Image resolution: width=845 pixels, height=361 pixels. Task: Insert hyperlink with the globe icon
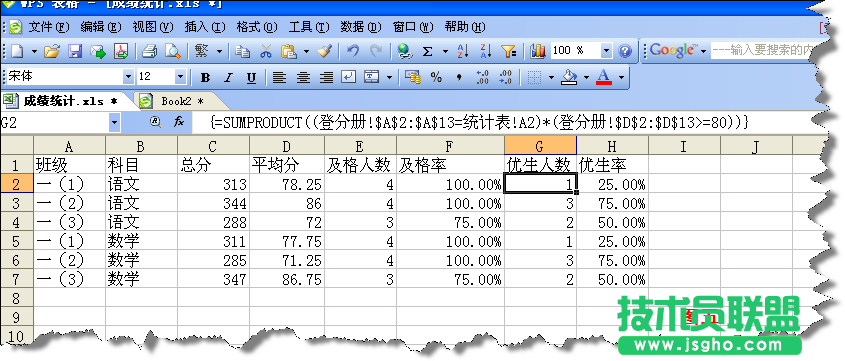click(404, 51)
